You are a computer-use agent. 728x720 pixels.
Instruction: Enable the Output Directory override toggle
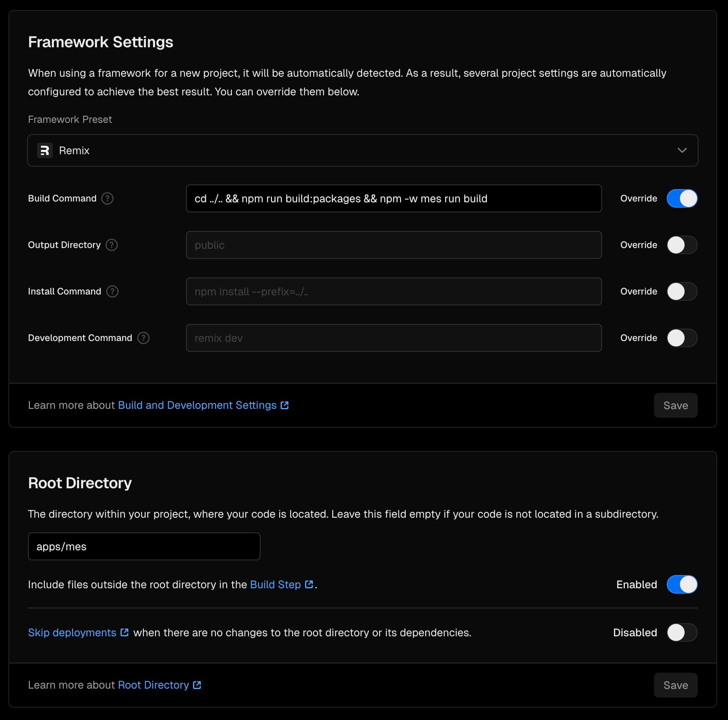coord(682,245)
